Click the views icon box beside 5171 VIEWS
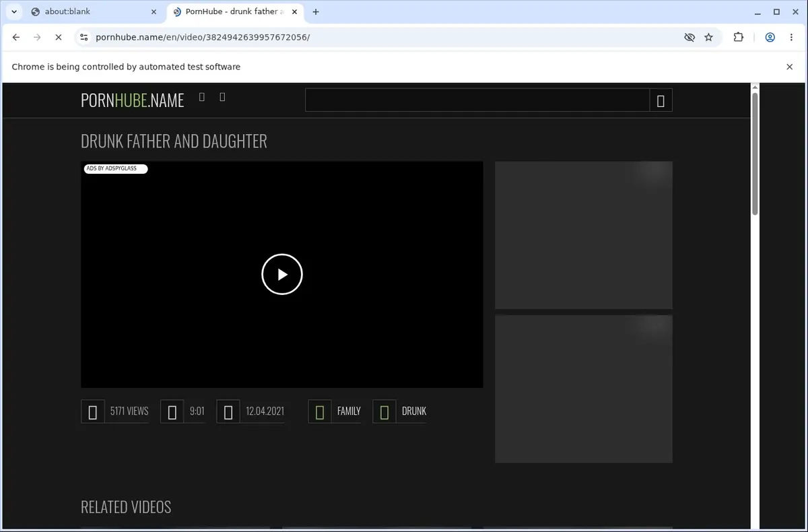 (x=93, y=411)
